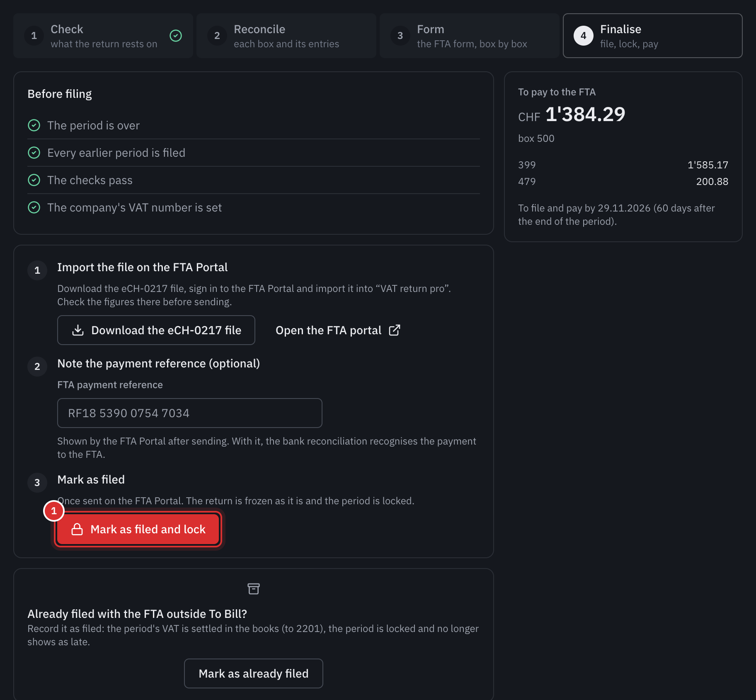Click the 'To pay to the FTA' label
756x700 pixels.
[x=557, y=92]
